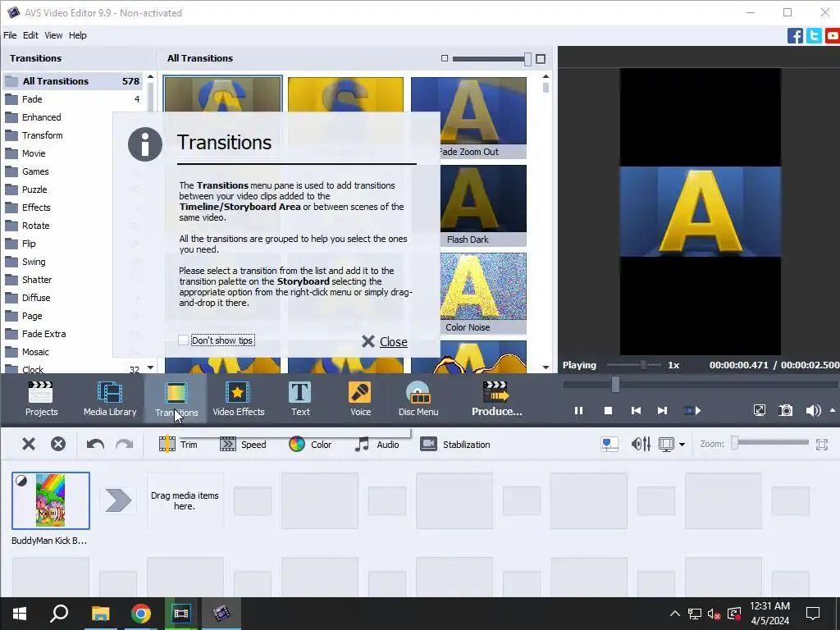The image size is (840, 630).
Task: Open the Edit menu
Action: (x=30, y=35)
